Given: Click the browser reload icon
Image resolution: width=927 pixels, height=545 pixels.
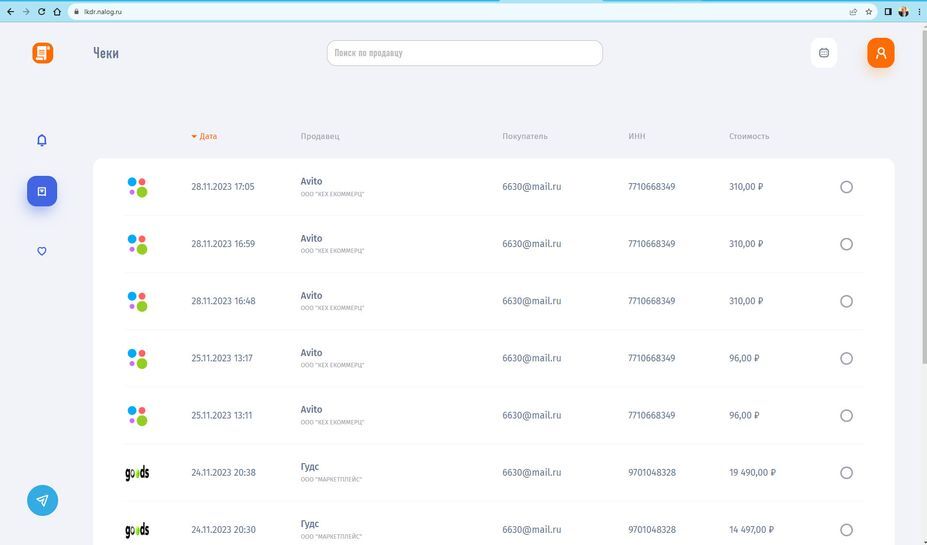Looking at the screenshot, I should click(41, 12).
